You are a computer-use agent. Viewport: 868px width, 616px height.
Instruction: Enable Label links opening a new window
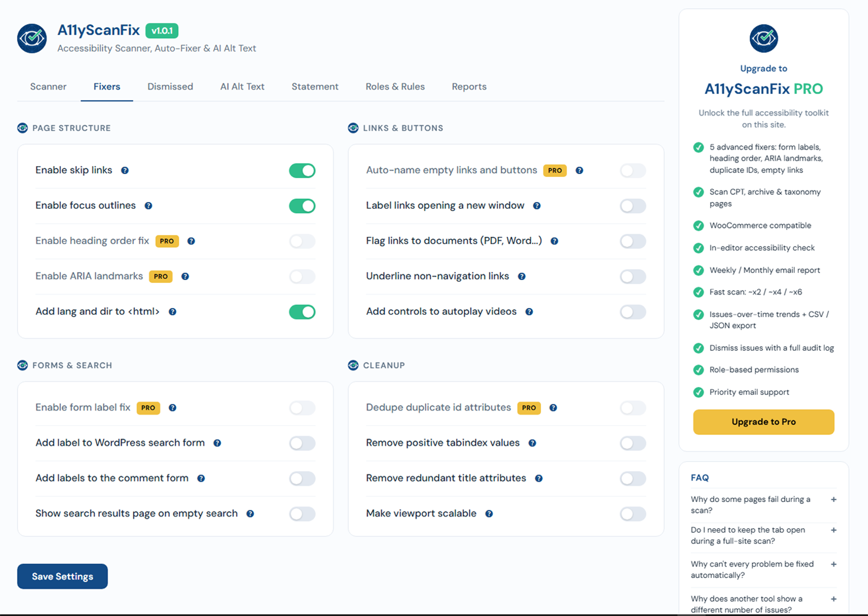633,206
